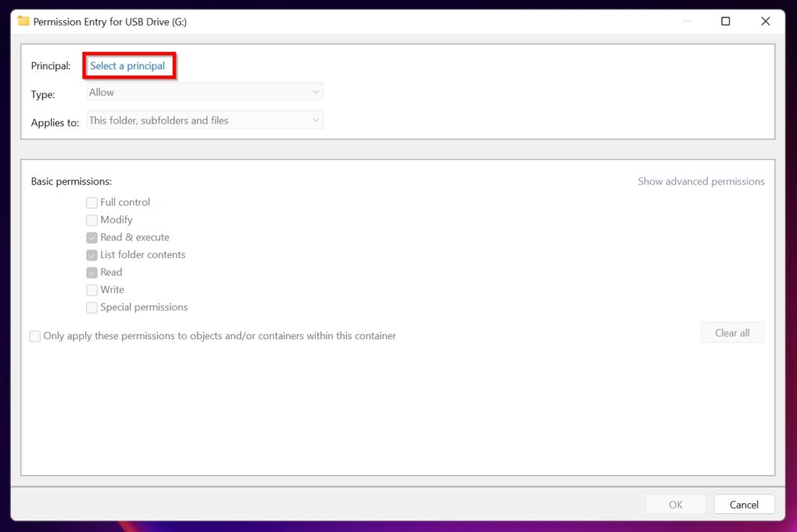Toggle the Read & execute checkbox
The height and width of the screenshot is (532, 797).
92,237
